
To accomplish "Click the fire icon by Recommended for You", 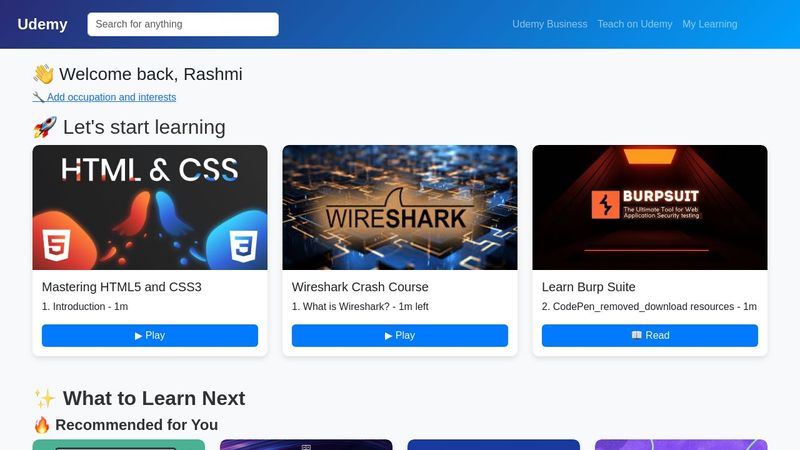I will tap(42, 424).
